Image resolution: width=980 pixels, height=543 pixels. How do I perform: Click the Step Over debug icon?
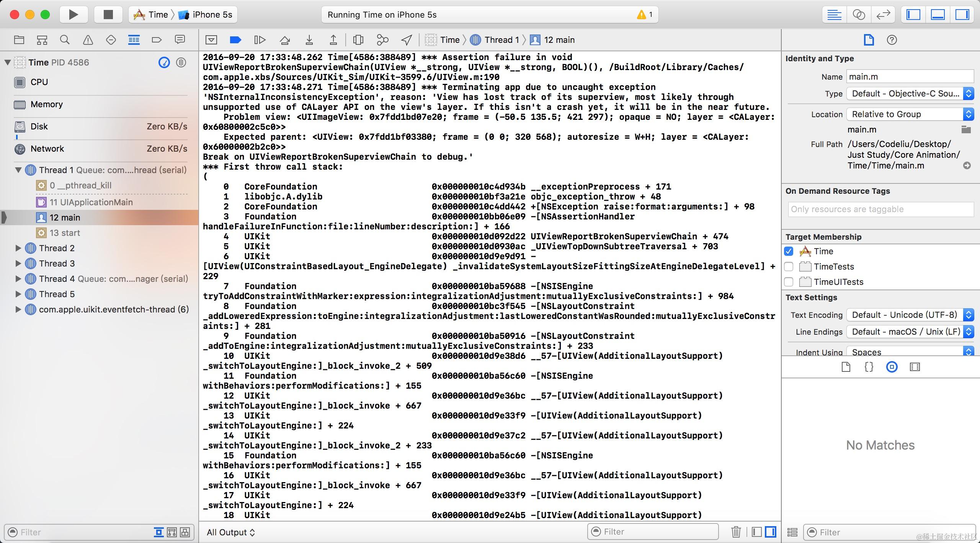tap(284, 40)
